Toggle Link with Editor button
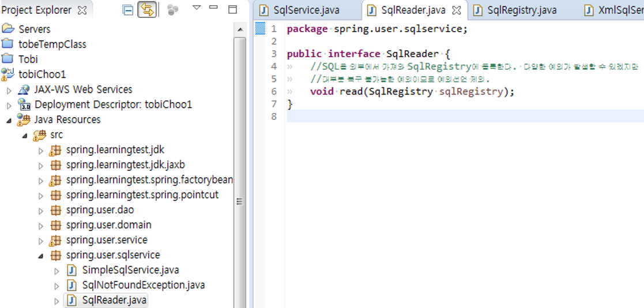 tap(146, 10)
